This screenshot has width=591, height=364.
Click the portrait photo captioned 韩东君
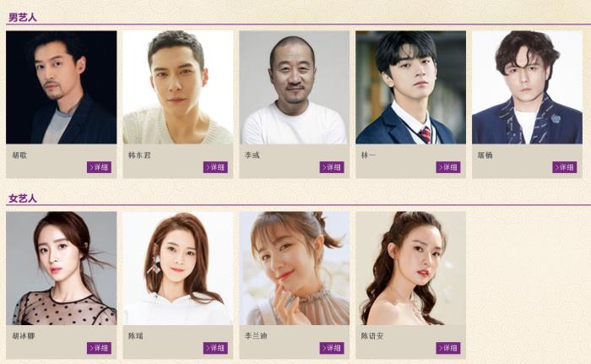coord(178,87)
